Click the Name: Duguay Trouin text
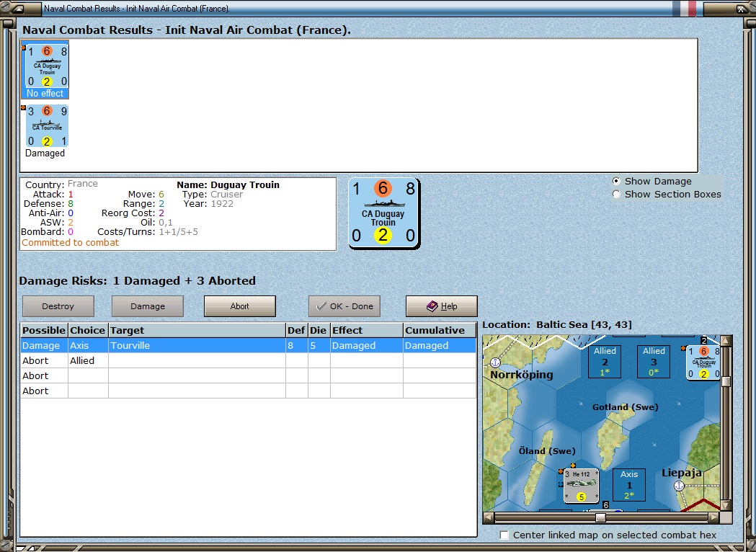This screenshot has height=552, width=756. pyautogui.click(x=228, y=184)
